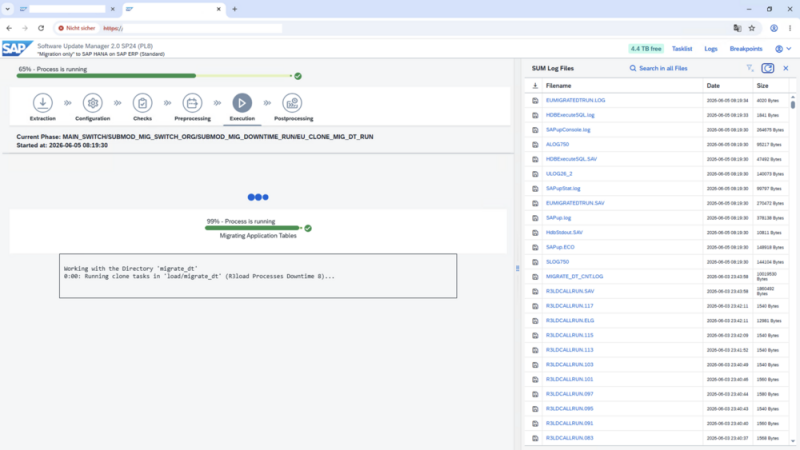Screen dimensions: 800x450
Task: Click the log list scroll-up arrow
Action: [792, 96]
